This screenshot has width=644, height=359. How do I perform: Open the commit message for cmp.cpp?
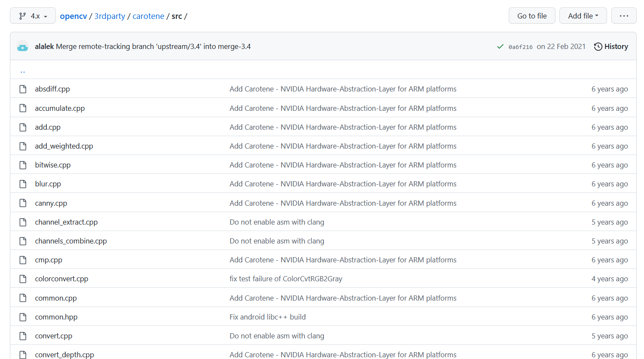tap(343, 260)
